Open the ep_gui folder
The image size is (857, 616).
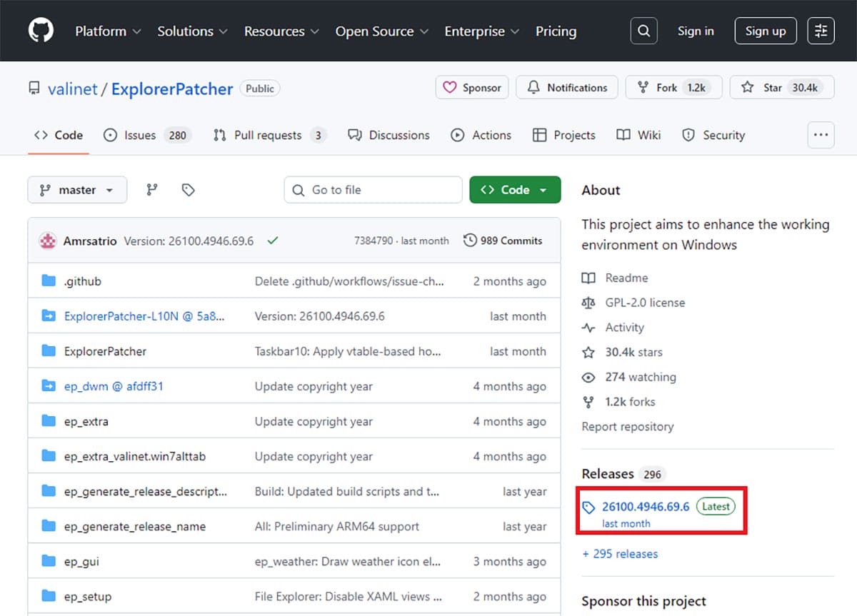tap(81, 561)
